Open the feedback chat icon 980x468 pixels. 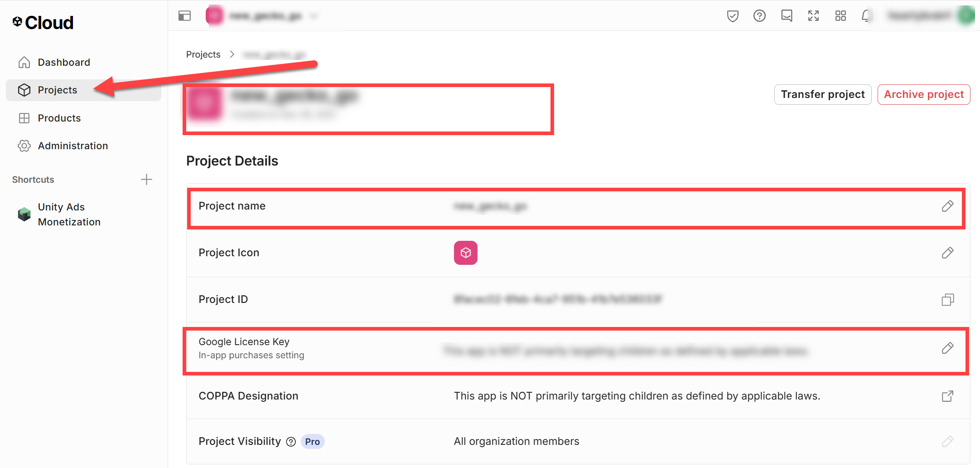(x=787, y=16)
